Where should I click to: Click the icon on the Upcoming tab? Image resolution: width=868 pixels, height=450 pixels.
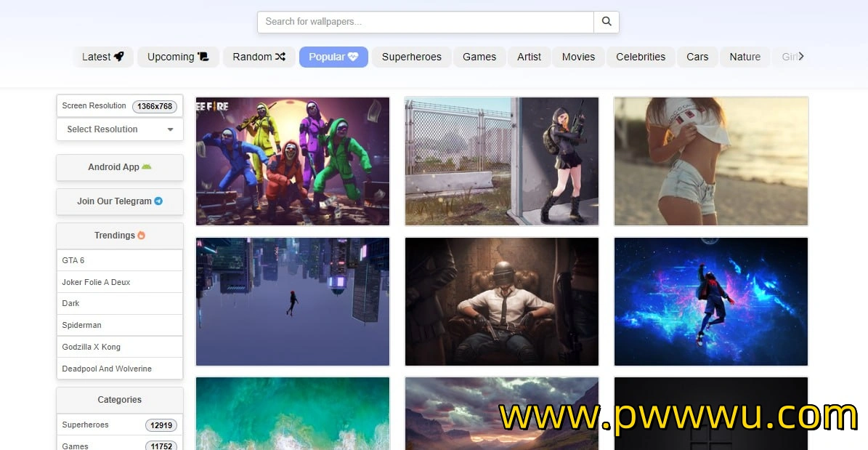tap(203, 57)
